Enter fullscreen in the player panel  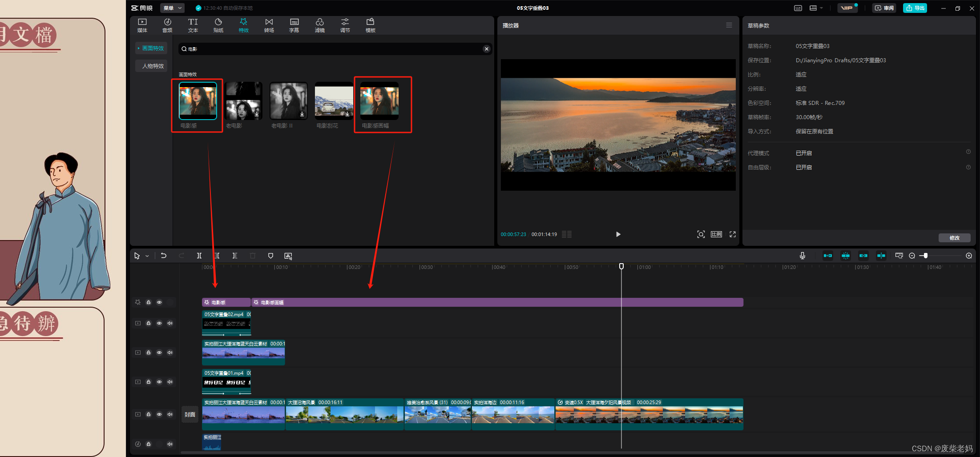(733, 234)
